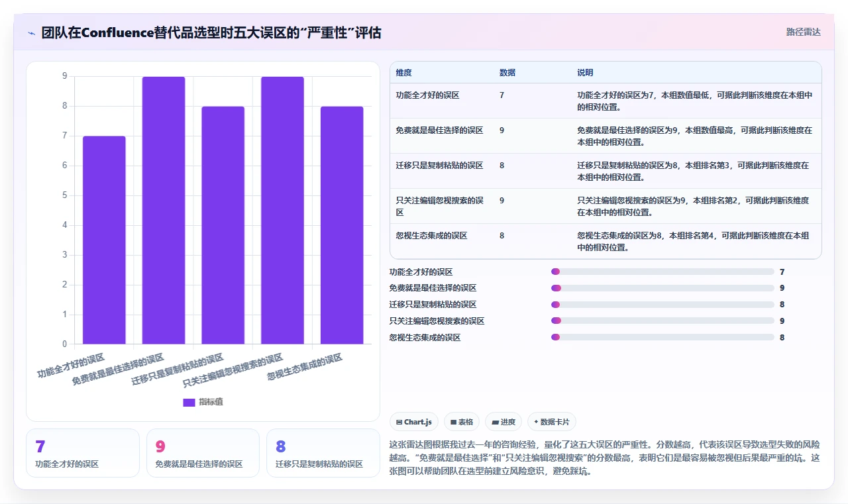Open the data card showing value 7
The height and width of the screenshot is (504, 848).
pyautogui.click(x=83, y=453)
